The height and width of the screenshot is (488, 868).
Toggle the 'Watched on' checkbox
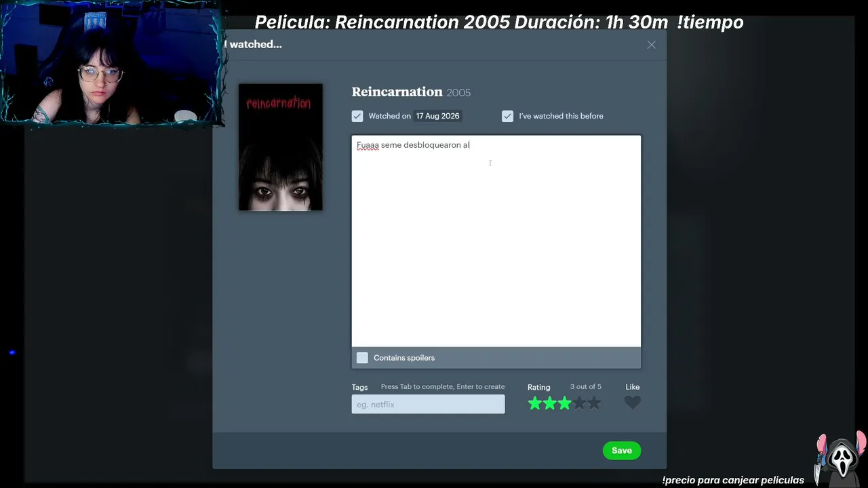tap(357, 116)
